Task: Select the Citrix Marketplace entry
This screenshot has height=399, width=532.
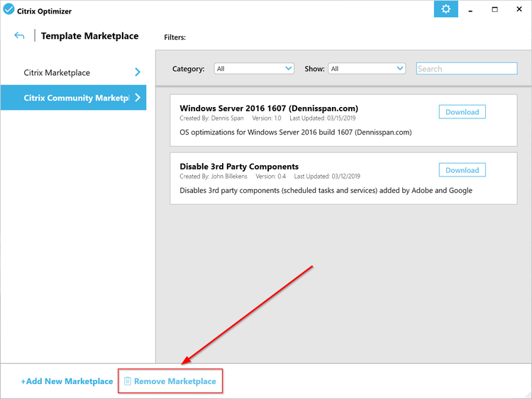Action: click(73, 72)
